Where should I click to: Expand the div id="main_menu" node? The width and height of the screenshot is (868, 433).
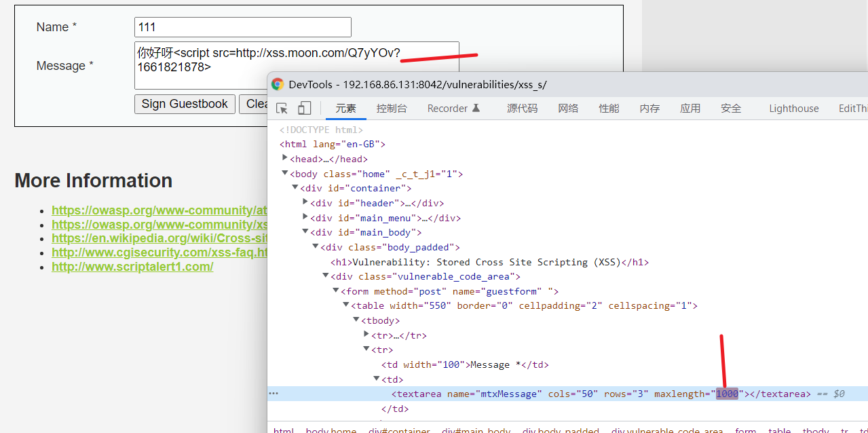tap(305, 218)
